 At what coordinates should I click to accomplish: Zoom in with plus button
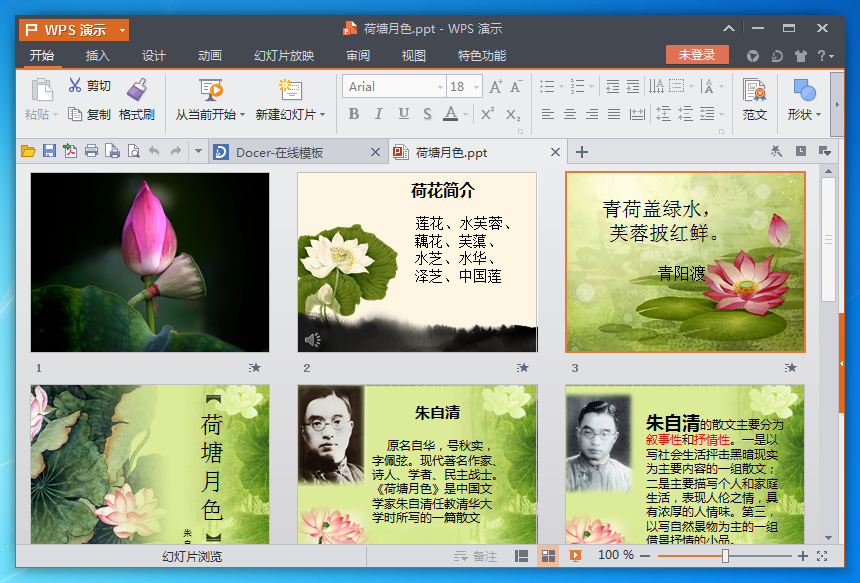(802, 556)
